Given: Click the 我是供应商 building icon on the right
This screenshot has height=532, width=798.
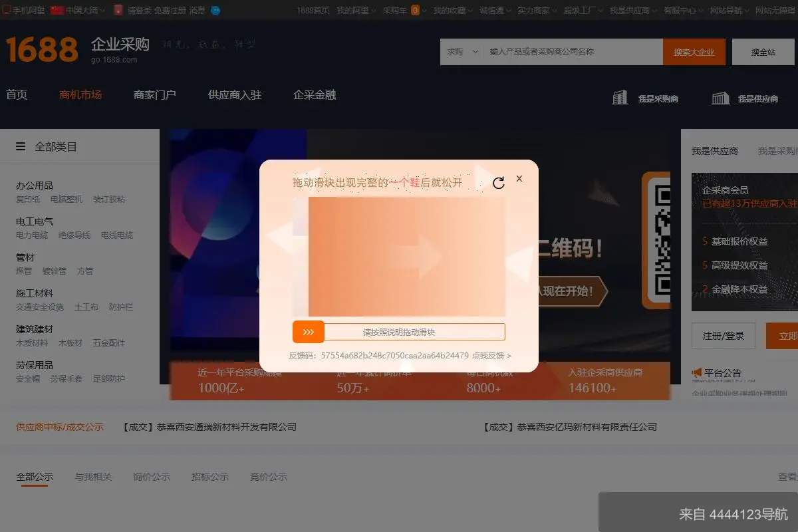Looking at the screenshot, I should [x=720, y=97].
